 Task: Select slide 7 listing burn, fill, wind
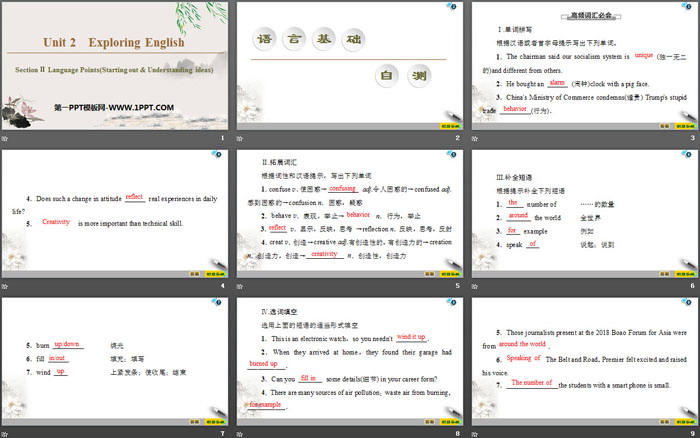coord(115,361)
